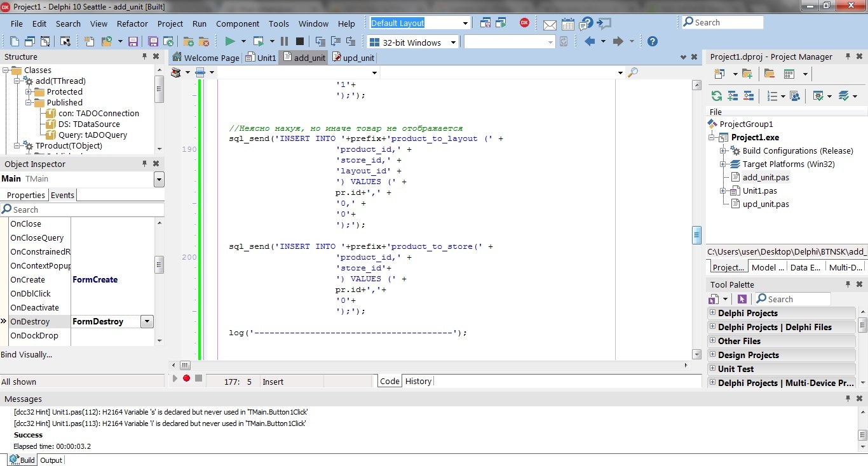The image size is (868, 466).
Task: Run the project with green play icon
Action: (230, 42)
